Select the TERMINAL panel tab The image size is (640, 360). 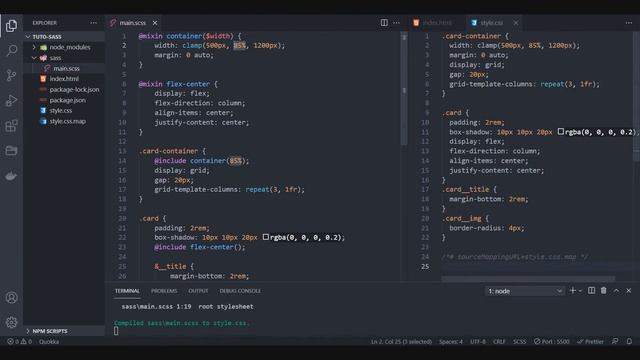coord(127,291)
